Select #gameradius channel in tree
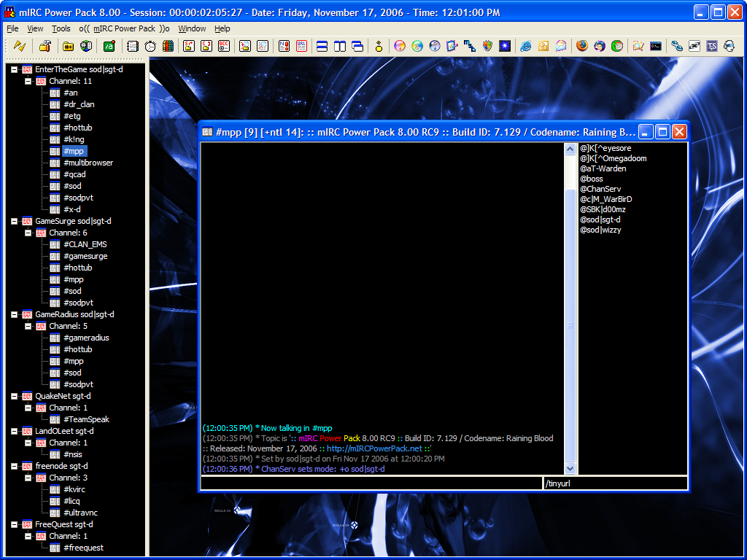Screen dimensions: 747x560 tap(86, 338)
